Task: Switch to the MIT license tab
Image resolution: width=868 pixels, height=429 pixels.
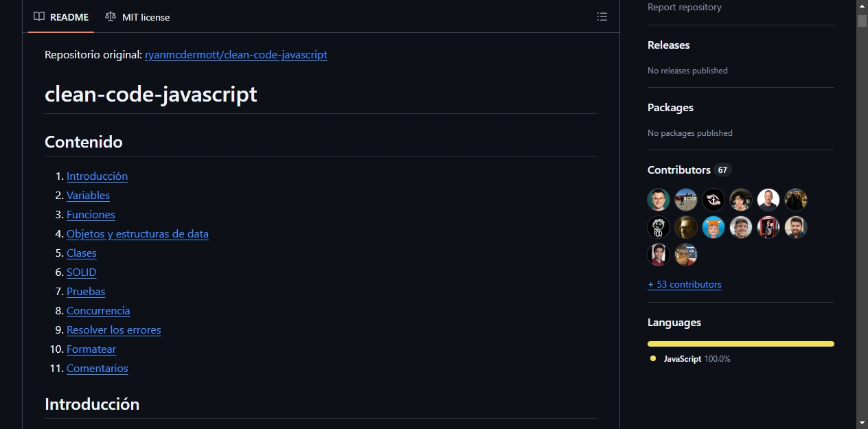Action: click(137, 16)
